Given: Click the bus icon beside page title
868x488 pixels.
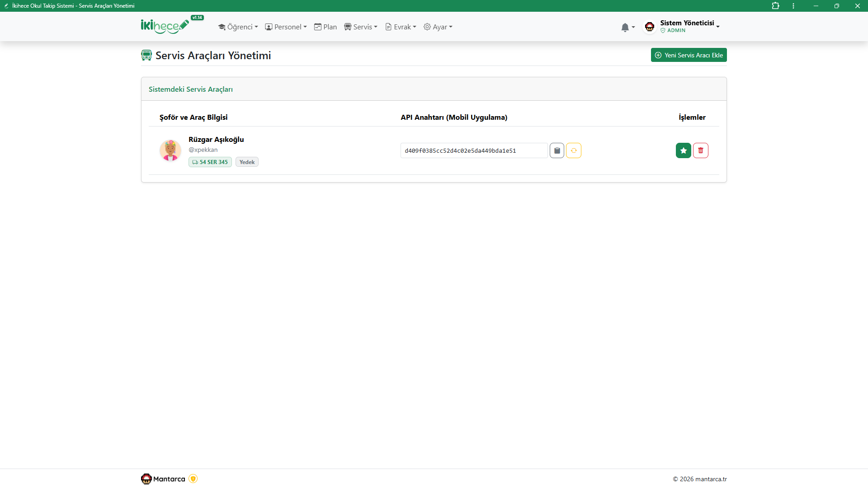Looking at the screenshot, I should [146, 55].
